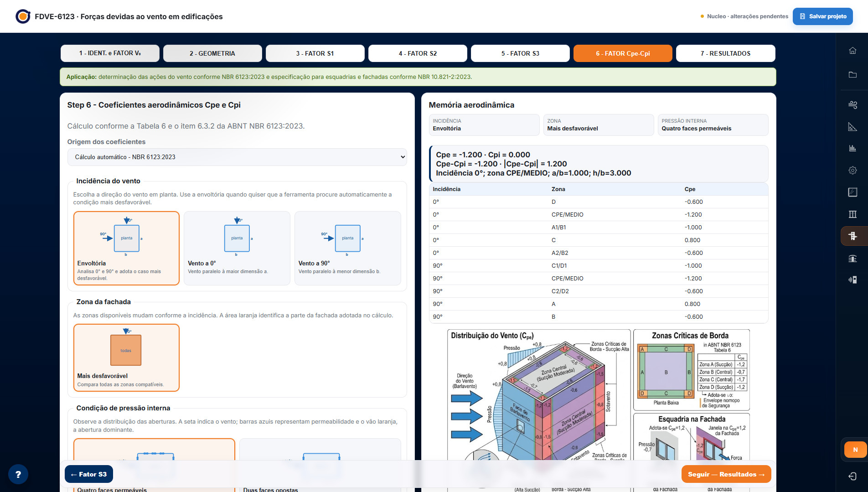The image size is (868, 492).
Task: Open the projects folder icon
Action: click(x=852, y=75)
